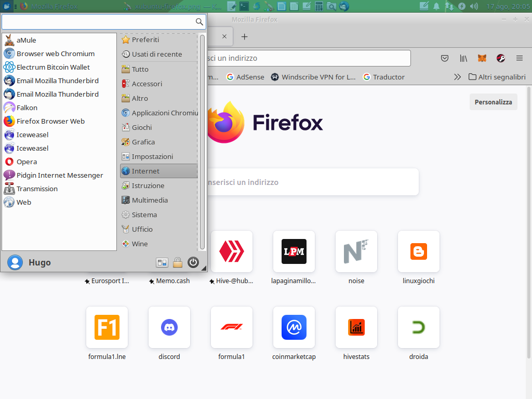Open Windscribe VPN bookmark
Screen dimensions: 532x399
(x=313, y=77)
